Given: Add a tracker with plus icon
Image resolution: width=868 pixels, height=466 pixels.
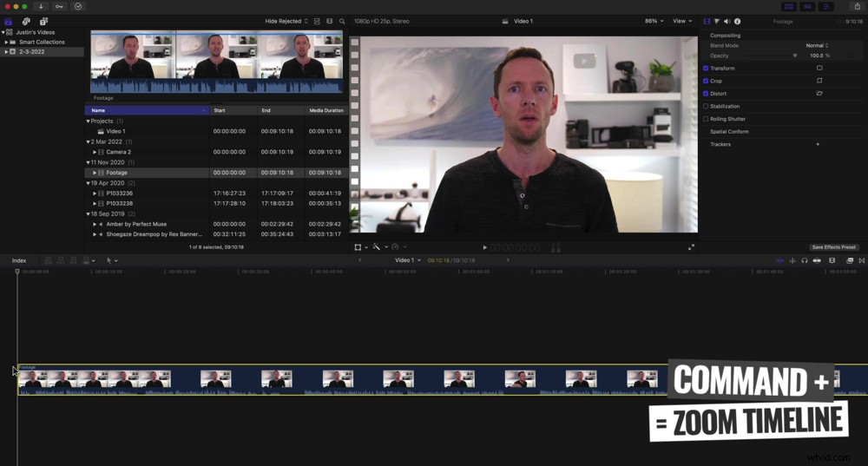Looking at the screenshot, I should (x=818, y=144).
